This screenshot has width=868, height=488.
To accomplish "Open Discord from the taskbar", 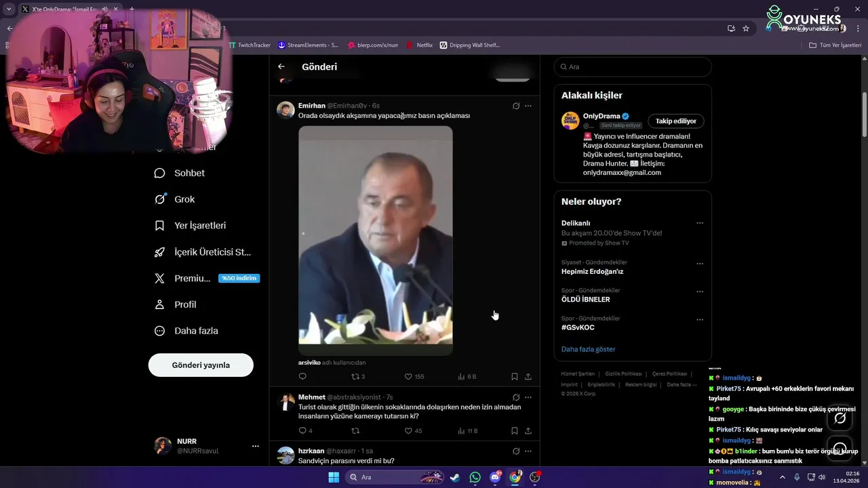I will tap(495, 477).
